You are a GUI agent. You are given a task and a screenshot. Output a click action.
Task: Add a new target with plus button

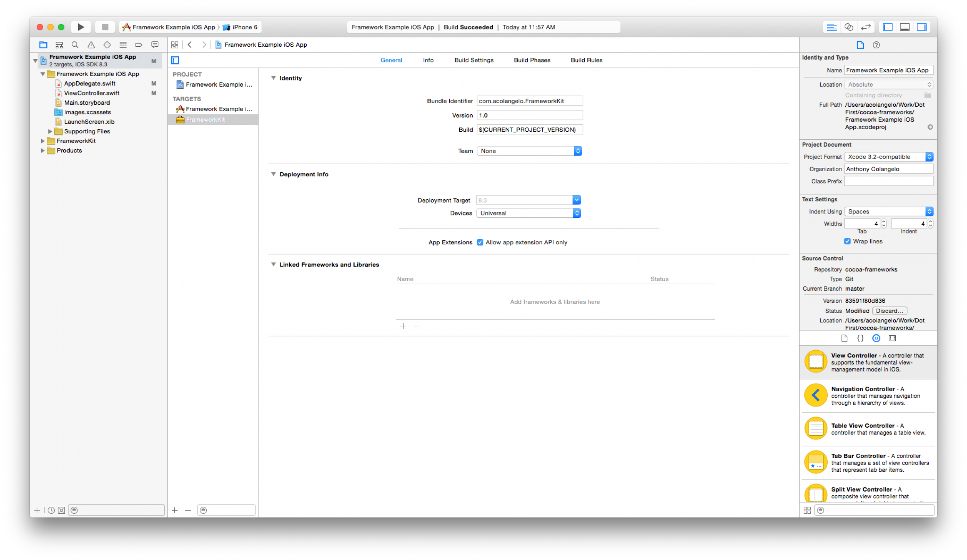174,510
